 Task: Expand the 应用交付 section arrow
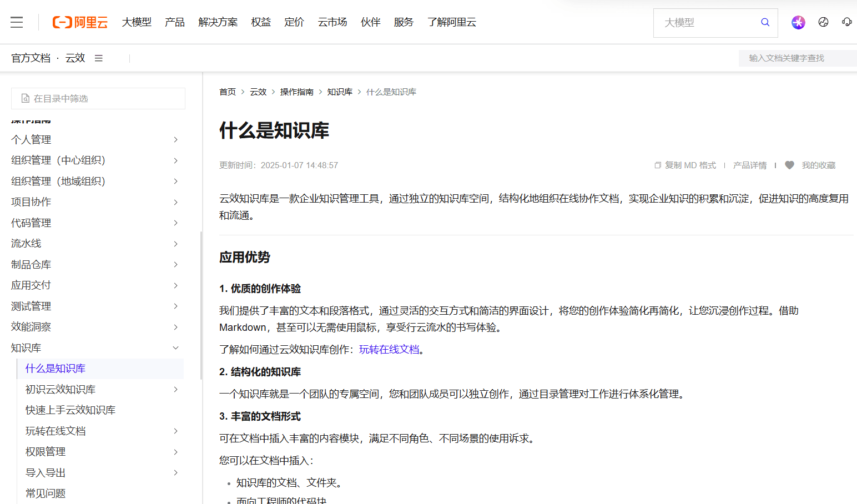tap(175, 285)
